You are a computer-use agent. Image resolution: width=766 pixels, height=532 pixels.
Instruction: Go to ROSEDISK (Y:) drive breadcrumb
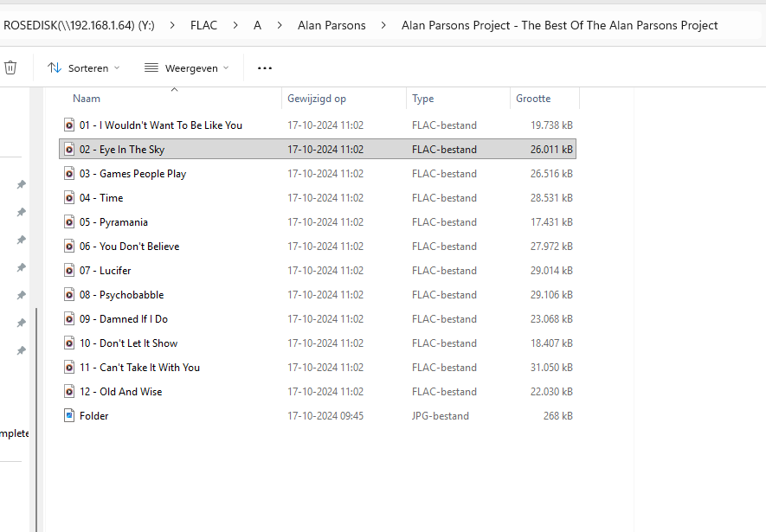(79, 25)
